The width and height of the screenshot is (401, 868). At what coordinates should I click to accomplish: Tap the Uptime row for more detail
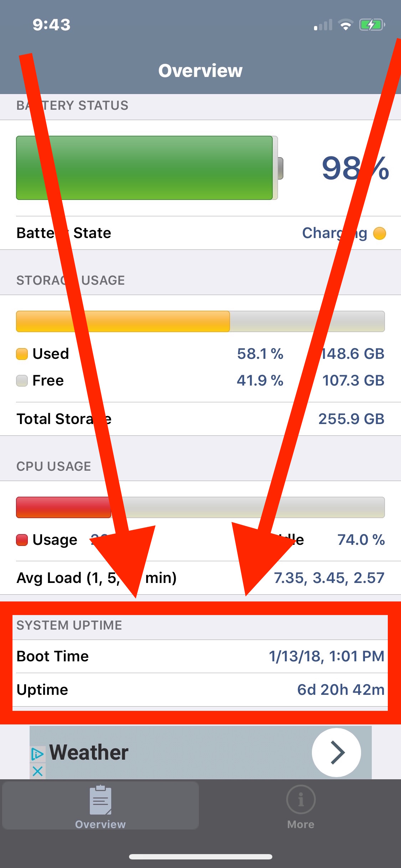pos(200,689)
